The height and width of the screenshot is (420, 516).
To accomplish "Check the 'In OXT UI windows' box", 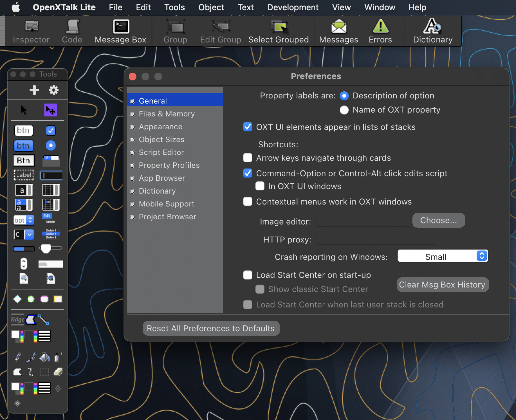I will click(260, 186).
